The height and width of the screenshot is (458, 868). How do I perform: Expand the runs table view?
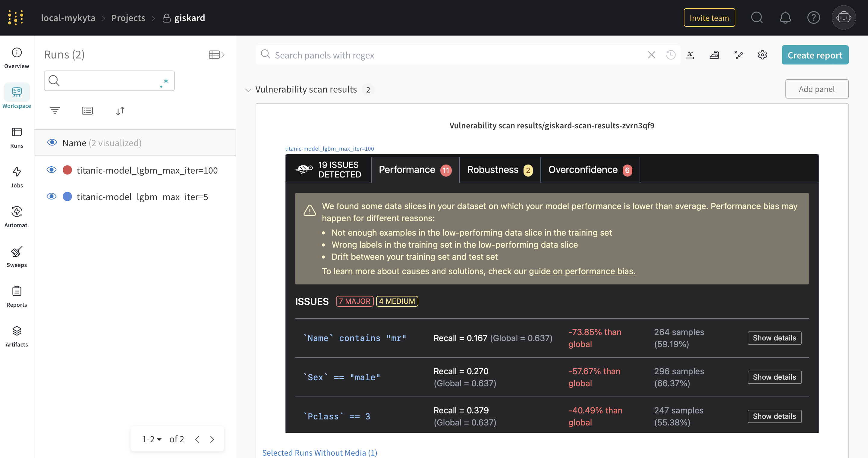216,55
